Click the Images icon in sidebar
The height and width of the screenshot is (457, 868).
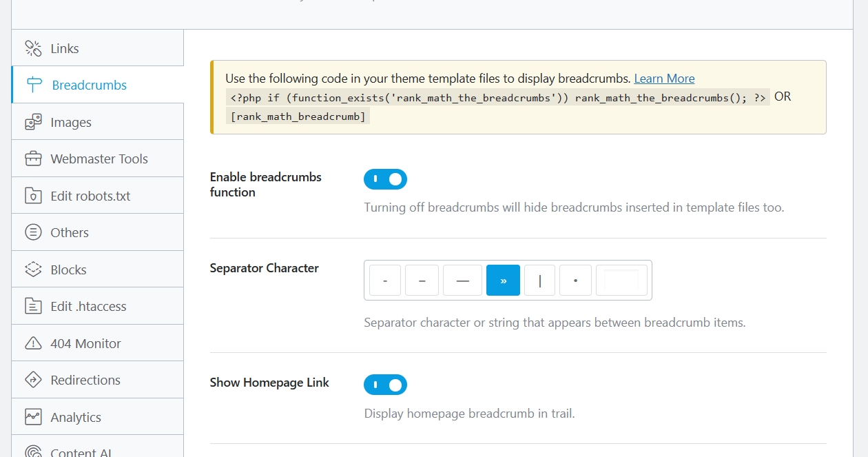(x=33, y=122)
